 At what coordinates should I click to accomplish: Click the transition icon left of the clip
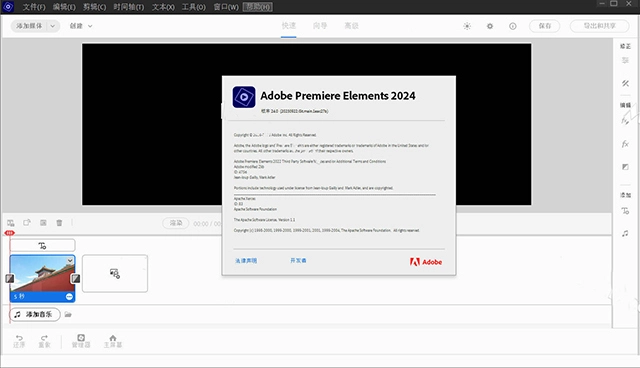pos(10,278)
